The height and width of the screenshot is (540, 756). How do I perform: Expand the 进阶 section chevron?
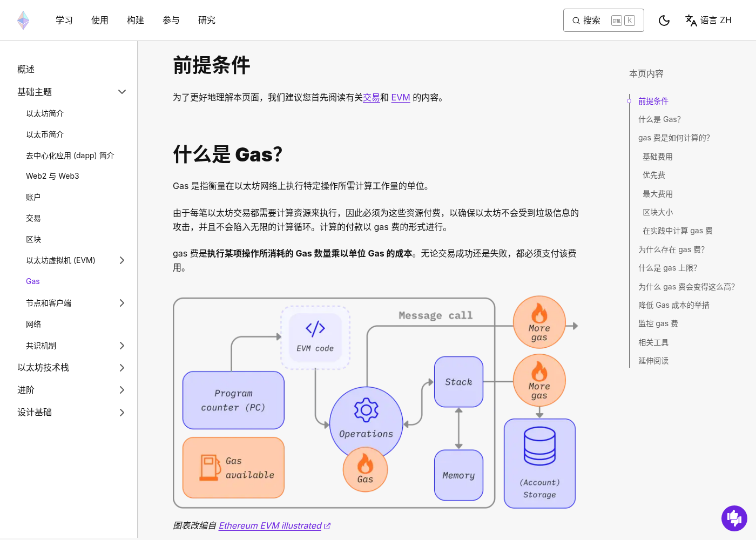122,390
